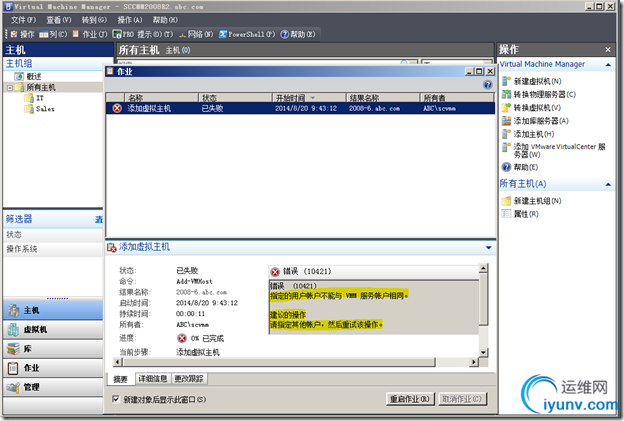Select the 所有主机 tree folder
Screen dimensions: 624x421
tap(36, 88)
